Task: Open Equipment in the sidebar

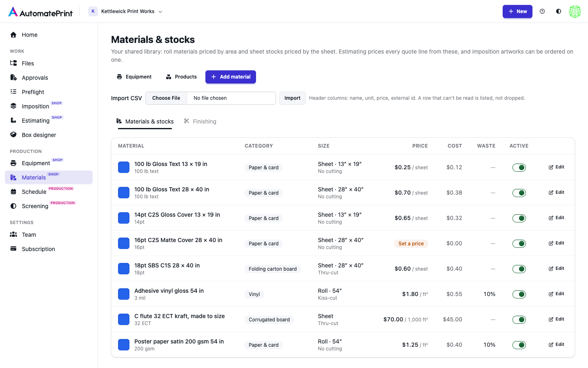Action: 49,163
